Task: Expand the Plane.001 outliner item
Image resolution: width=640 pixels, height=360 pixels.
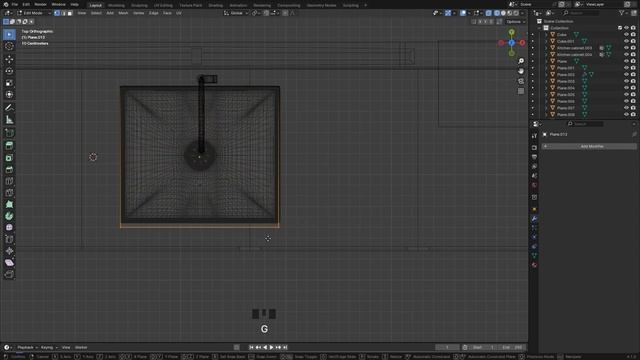Action: (x=546, y=68)
